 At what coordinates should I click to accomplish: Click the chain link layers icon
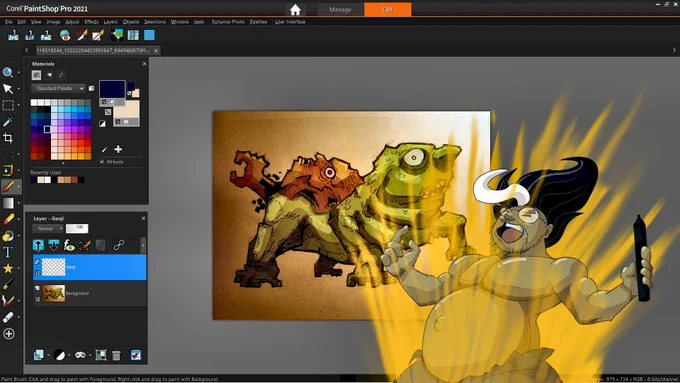click(x=119, y=246)
